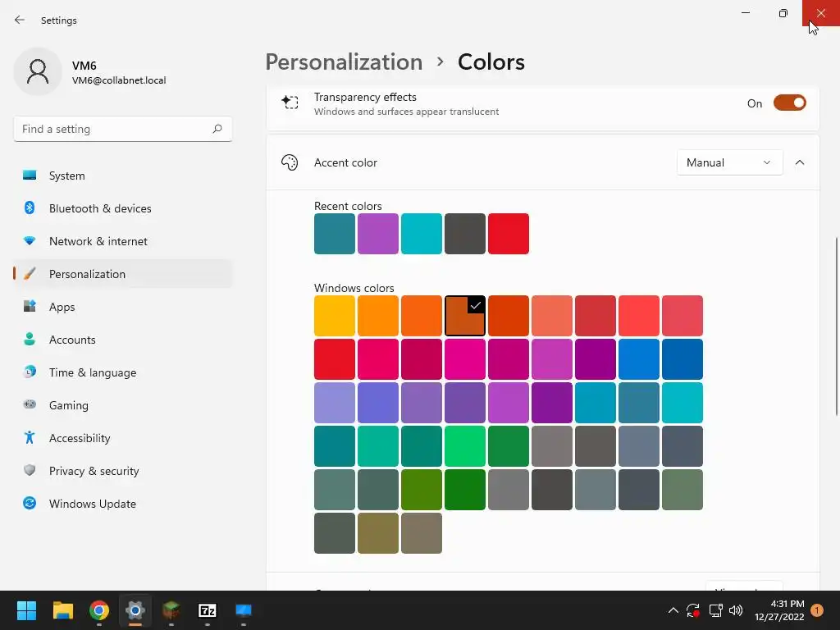This screenshot has height=630, width=840.
Task: Select the recent dark gray swatch
Action: tap(465, 234)
